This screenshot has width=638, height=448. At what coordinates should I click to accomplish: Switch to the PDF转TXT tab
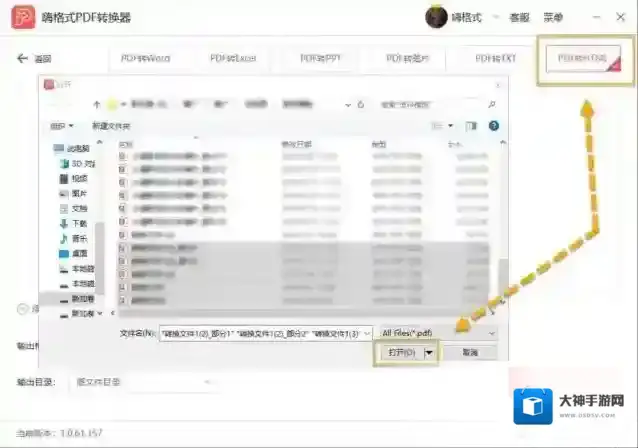(496, 59)
